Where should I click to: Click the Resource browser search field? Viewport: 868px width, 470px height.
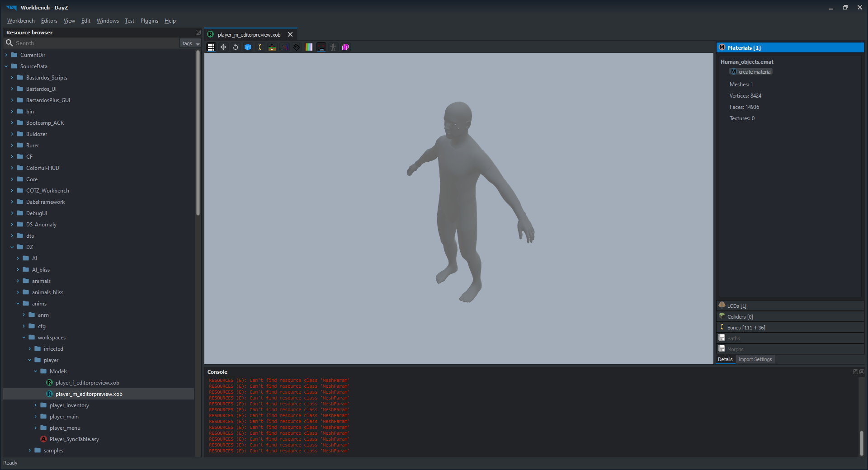(x=95, y=43)
